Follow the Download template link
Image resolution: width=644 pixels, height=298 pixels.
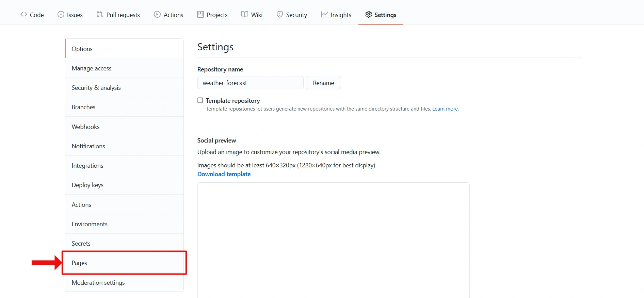click(x=224, y=174)
